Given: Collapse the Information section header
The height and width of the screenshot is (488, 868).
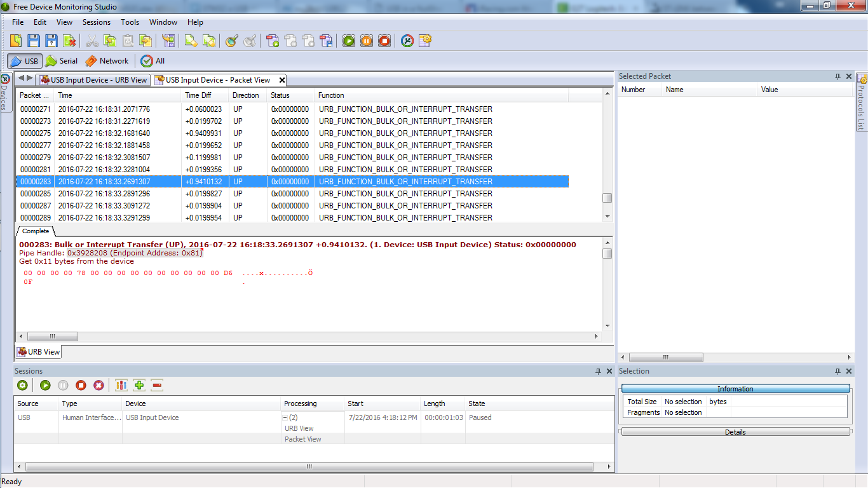Looking at the screenshot, I should click(x=735, y=389).
